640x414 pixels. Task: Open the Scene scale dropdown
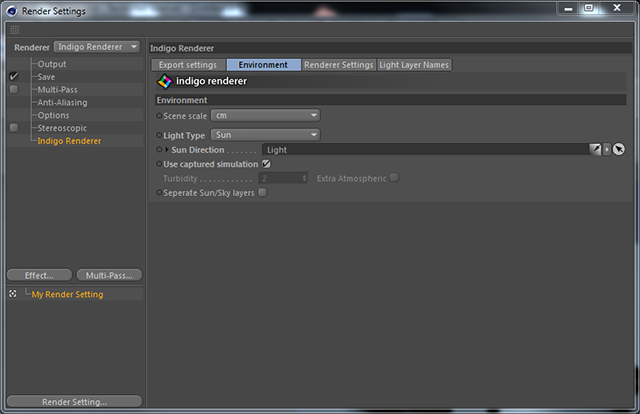tap(265, 116)
